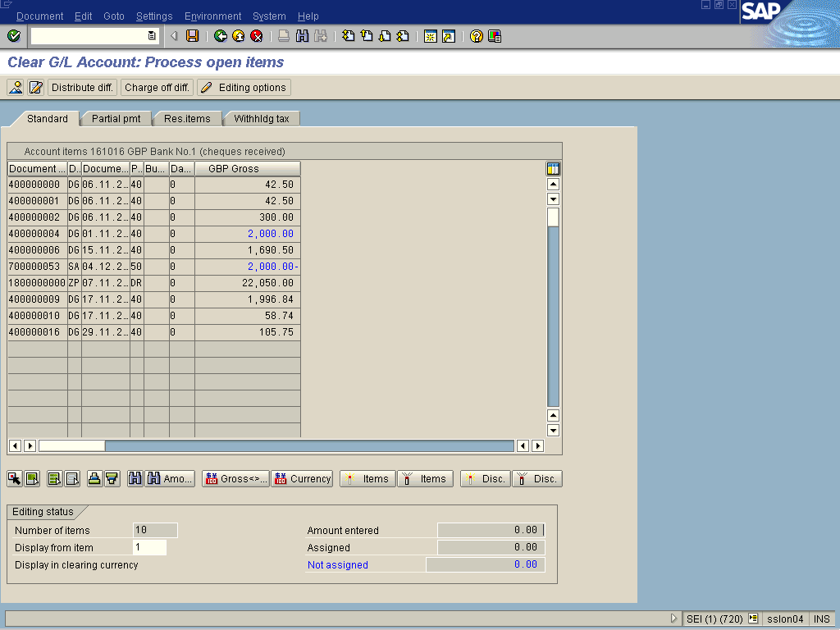Open Help via yellow question mark icon
The width and height of the screenshot is (840, 630).
coord(477,36)
